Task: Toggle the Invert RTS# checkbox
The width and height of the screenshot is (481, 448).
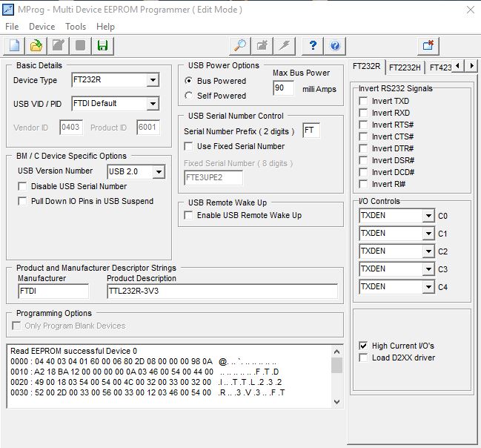Action: (x=363, y=125)
